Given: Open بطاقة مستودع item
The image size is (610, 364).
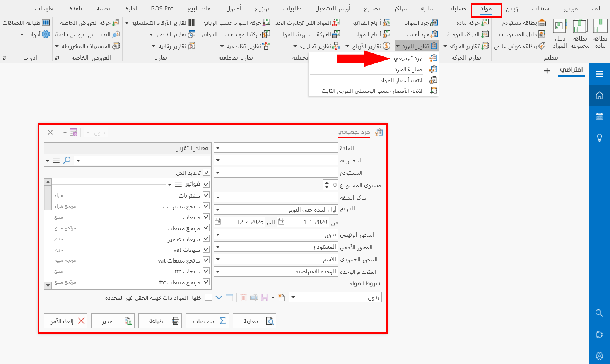Looking at the screenshot, I should pyautogui.click(x=524, y=23).
